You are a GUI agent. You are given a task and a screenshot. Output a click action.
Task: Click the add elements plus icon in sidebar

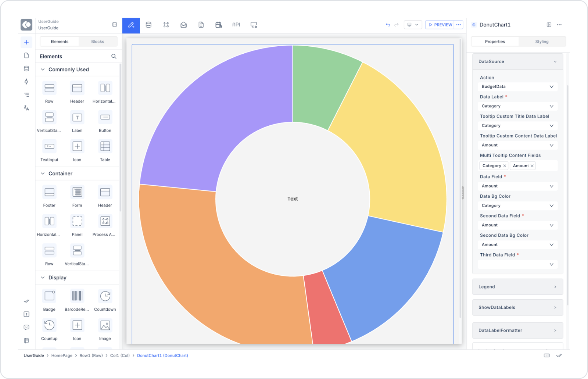coord(26,42)
